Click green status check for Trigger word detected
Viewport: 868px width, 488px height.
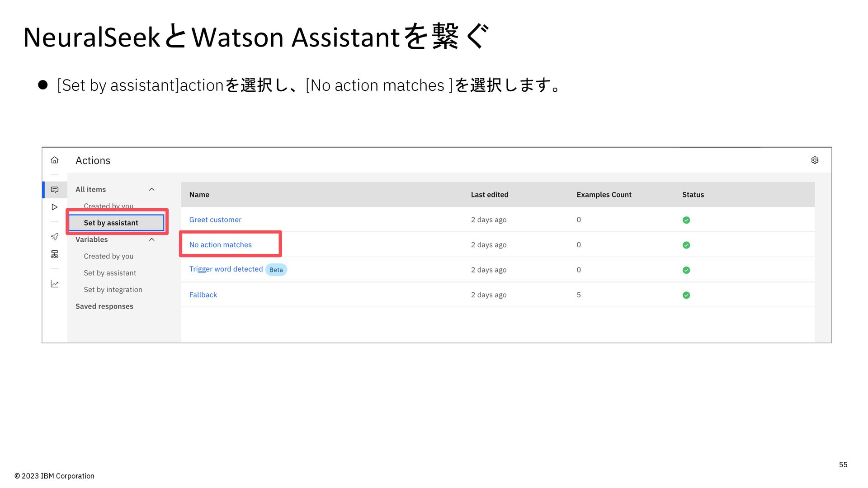[x=686, y=270]
